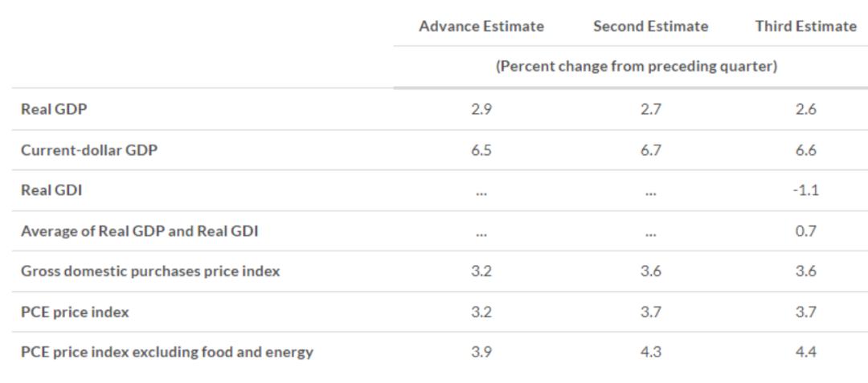The width and height of the screenshot is (868, 383).
Task: Select the Real GDI row label
Action: pyautogui.click(x=51, y=190)
